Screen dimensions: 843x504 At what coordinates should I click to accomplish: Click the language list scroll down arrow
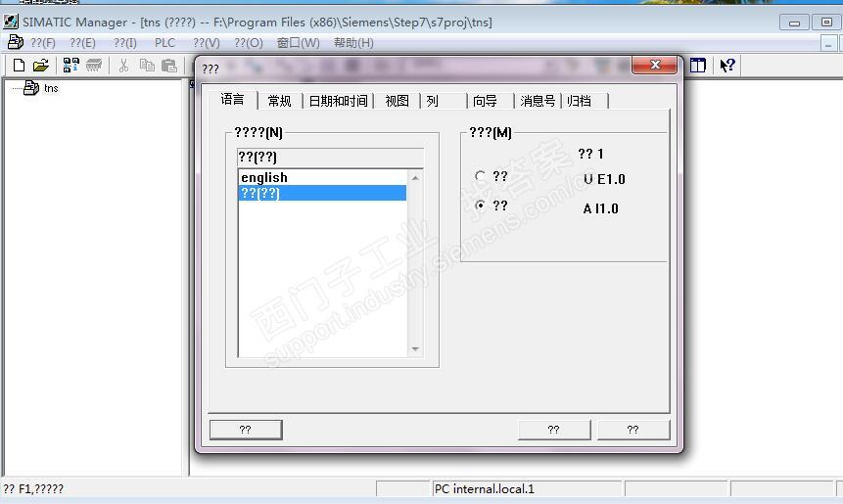(415, 349)
